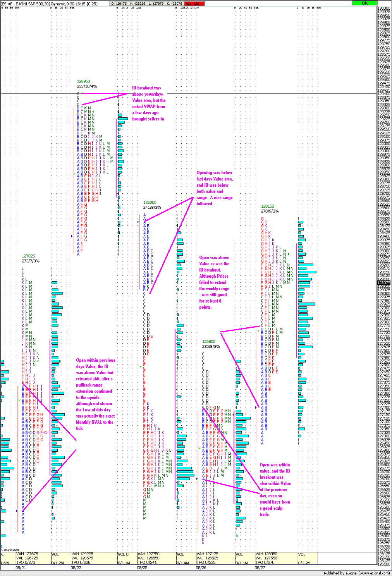Click the 130000 price at axis top
The image size is (392, 576).
click(384, 8)
